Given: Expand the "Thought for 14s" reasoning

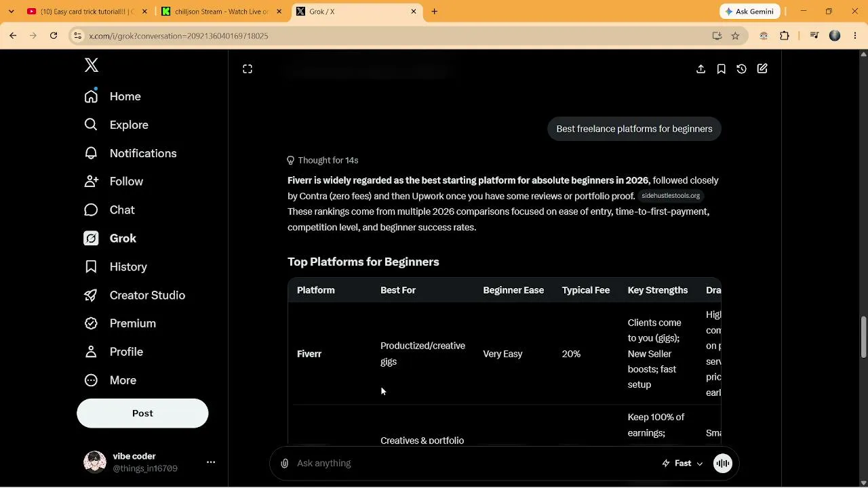Looking at the screenshot, I should (x=323, y=161).
